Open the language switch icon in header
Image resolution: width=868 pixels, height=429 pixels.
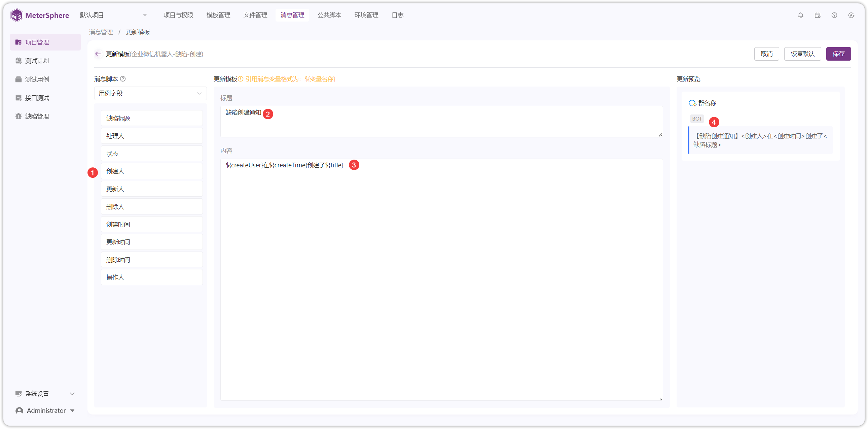pos(851,15)
